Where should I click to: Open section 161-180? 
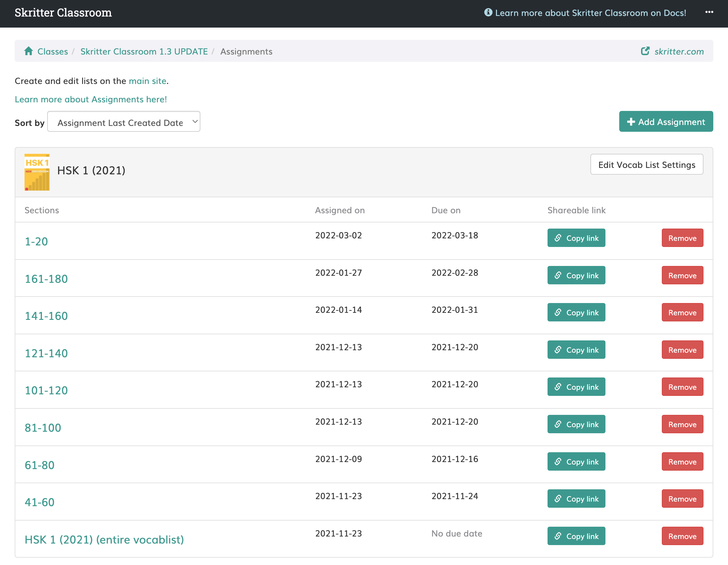pyautogui.click(x=46, y=279)
